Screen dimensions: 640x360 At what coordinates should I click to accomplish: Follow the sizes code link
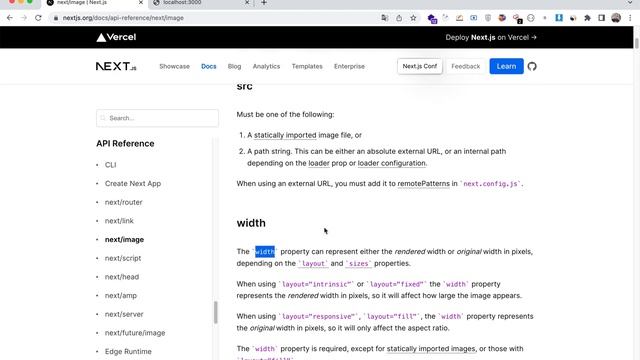(x=358, y=264)
